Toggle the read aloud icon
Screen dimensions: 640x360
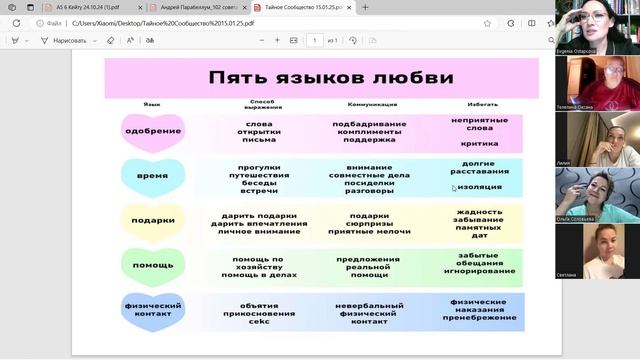[x=130, y=40]
